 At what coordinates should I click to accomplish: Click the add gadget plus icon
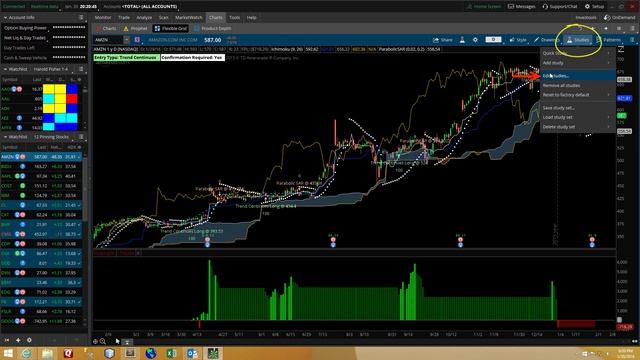click(18, 340)
